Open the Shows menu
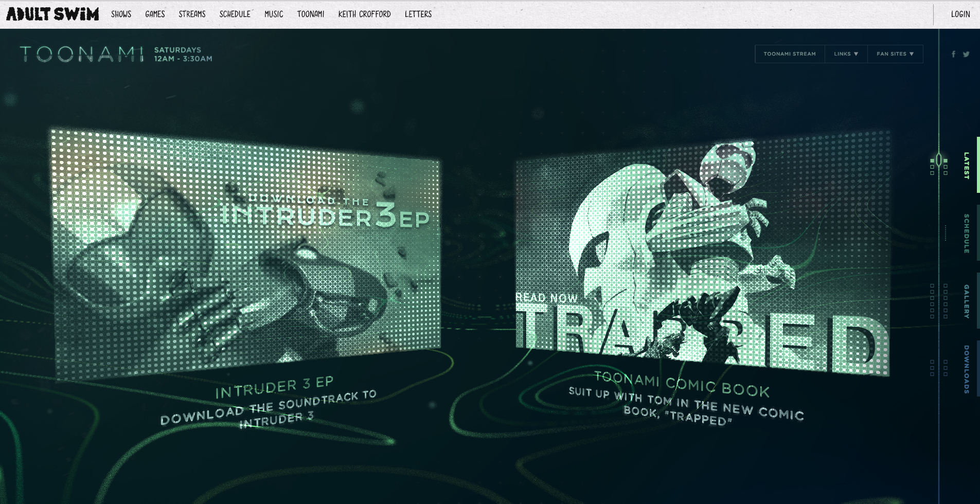980x504 pixels. tap(121, 14)
